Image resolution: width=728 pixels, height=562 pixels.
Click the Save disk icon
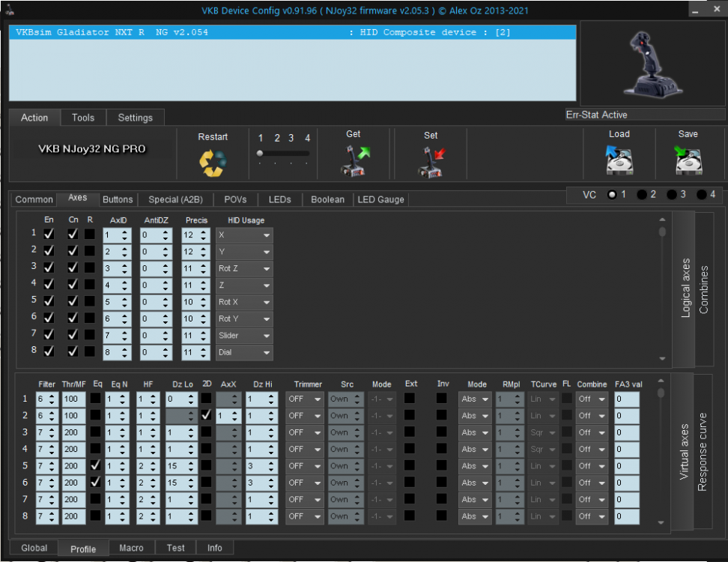point(688,160)
